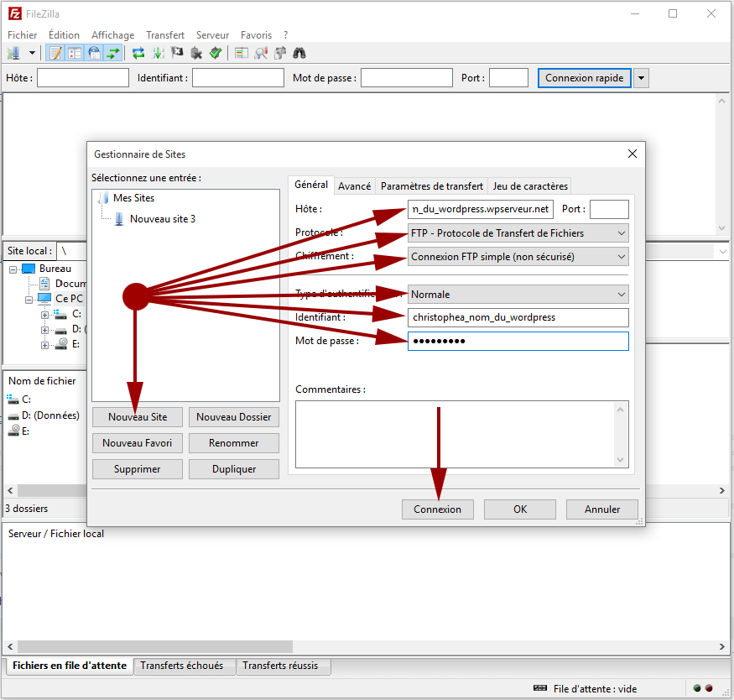Click quick connect Port field
The height and width of the screenshot is (700, 734).
[508, 78]
